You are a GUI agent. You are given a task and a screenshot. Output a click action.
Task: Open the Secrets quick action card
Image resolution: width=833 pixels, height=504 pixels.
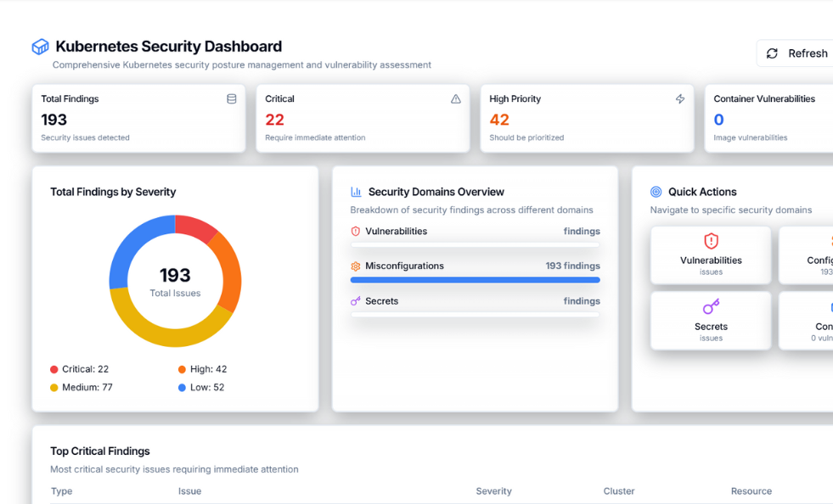coord(711,320)
